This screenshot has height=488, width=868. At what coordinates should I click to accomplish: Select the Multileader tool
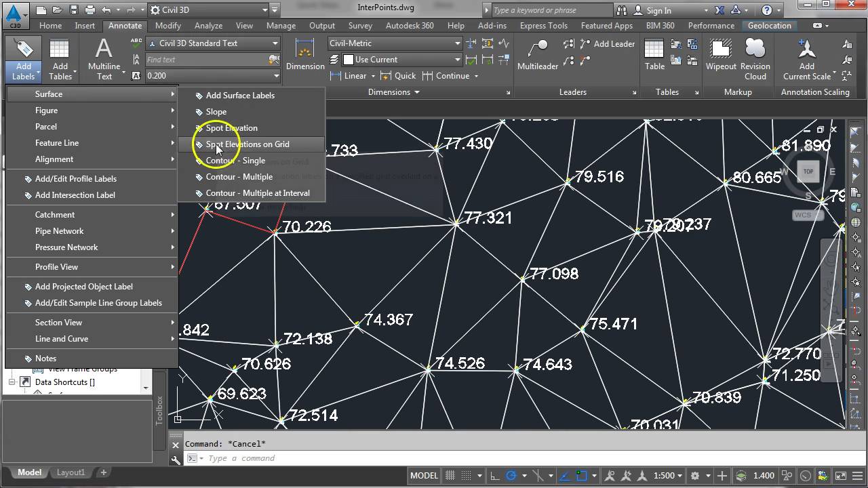(x=538, y=54)
